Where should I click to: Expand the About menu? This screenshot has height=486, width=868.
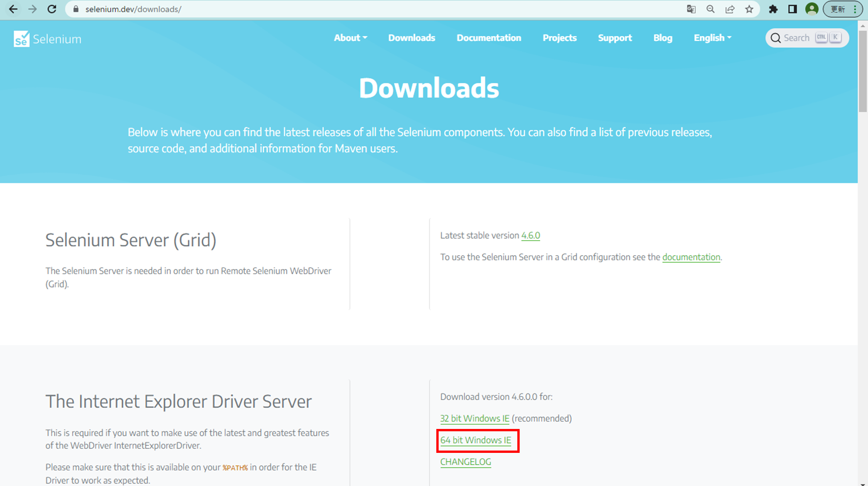350,38
